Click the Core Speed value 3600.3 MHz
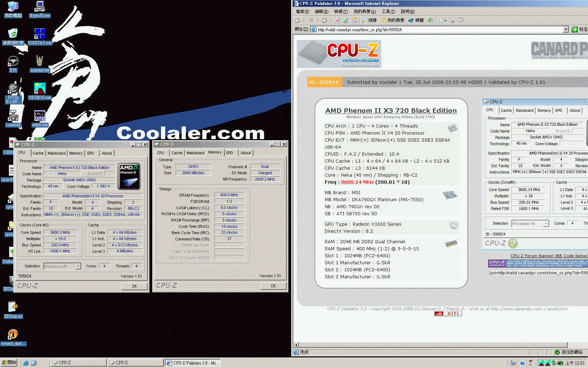Image resolution: width=588 pixels, height=368 pixels. (x=60, y=232)
